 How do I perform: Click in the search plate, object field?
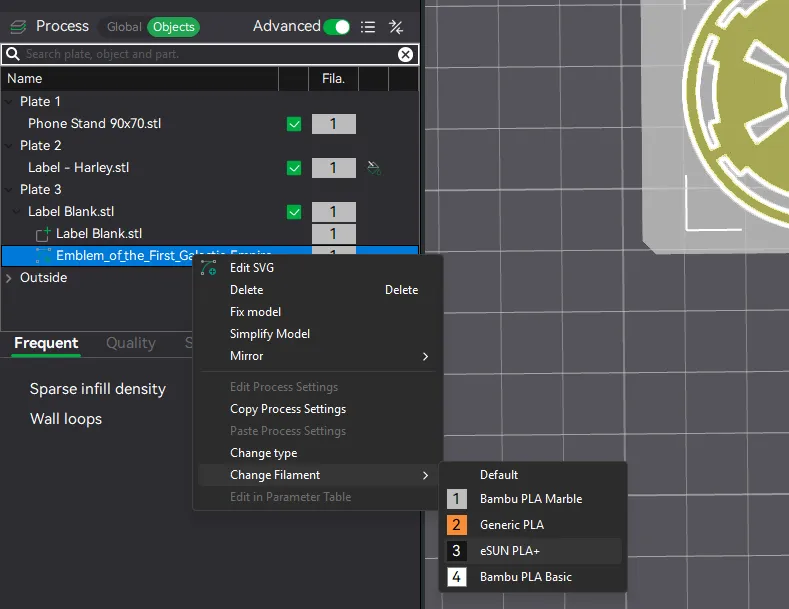tap(209, 54)
